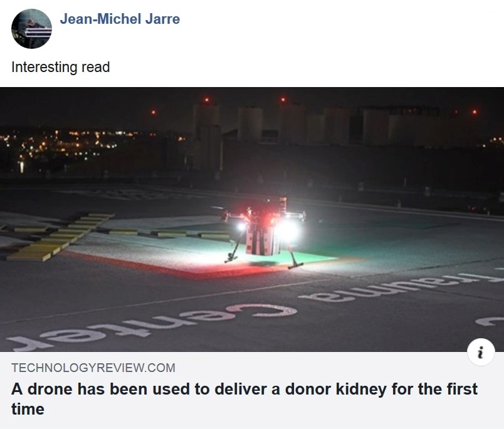Click the Jean-Michel Jarre name link
This screenshot has height=429, width=504.
click(x=120, y=19)
